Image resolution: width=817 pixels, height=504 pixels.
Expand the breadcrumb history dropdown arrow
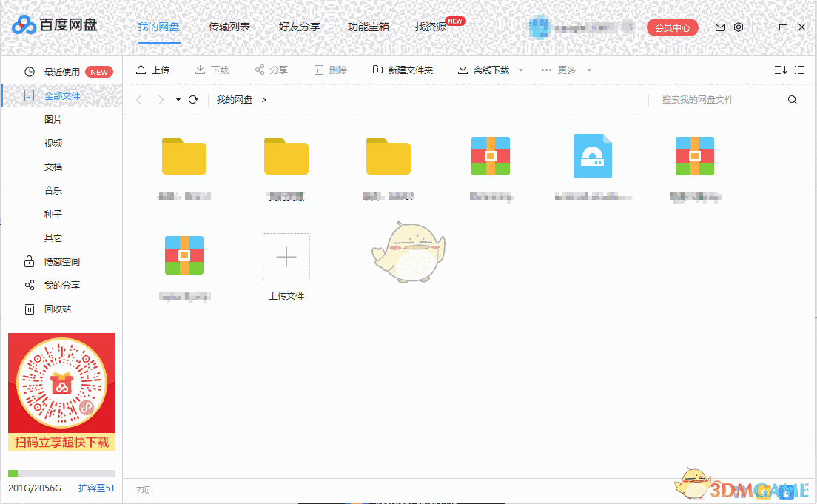[x=178, y=99]
